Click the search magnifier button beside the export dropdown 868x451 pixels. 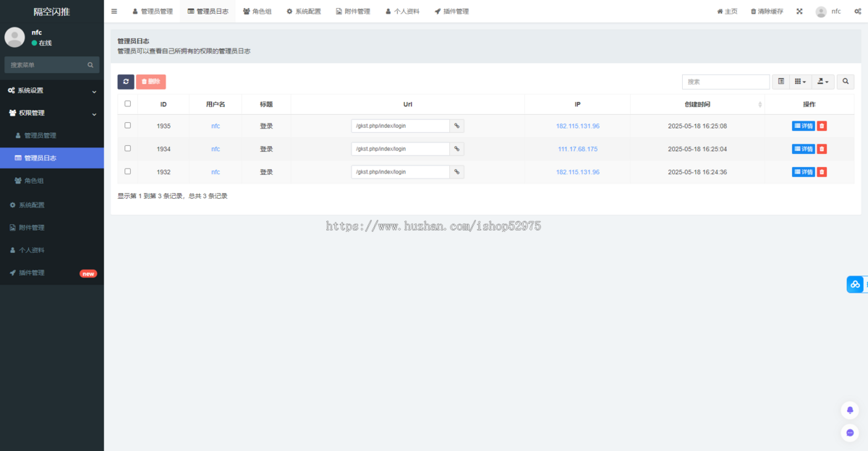846,82
